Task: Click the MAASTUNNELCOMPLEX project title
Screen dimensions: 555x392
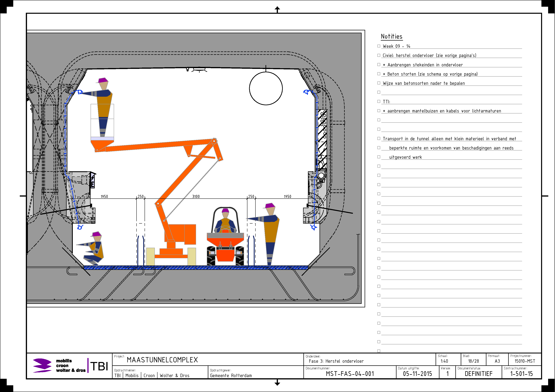Action: click(162, 360)
